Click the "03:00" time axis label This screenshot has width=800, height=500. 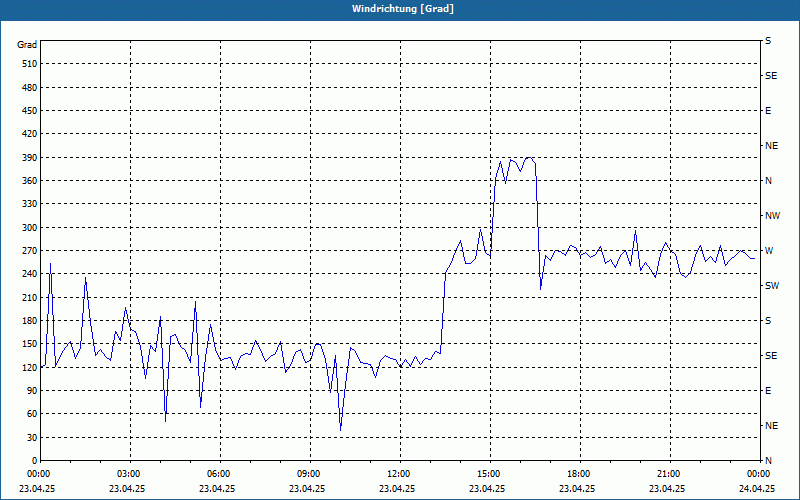[x=131, y=474]
